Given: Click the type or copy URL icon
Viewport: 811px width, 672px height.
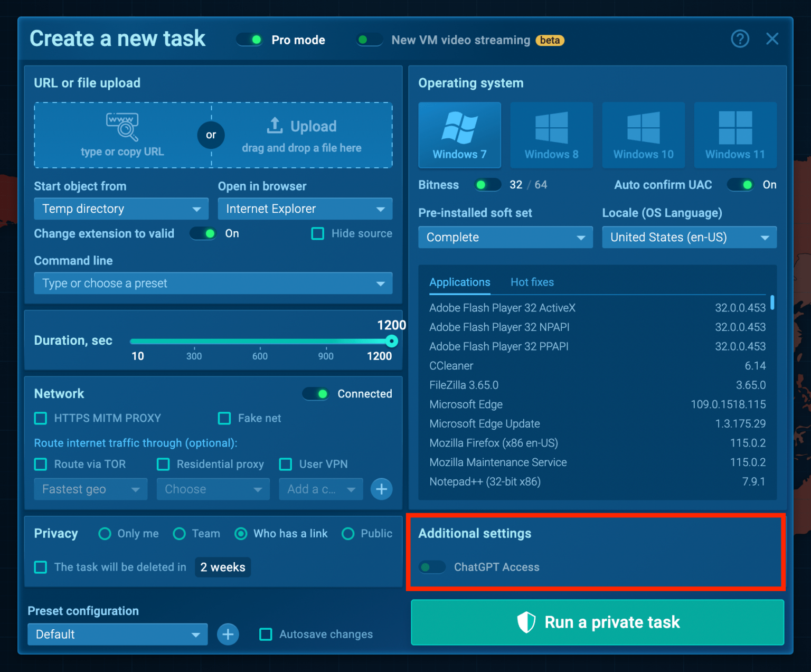Looking at the screenshot, I should (x=122, y=127).
